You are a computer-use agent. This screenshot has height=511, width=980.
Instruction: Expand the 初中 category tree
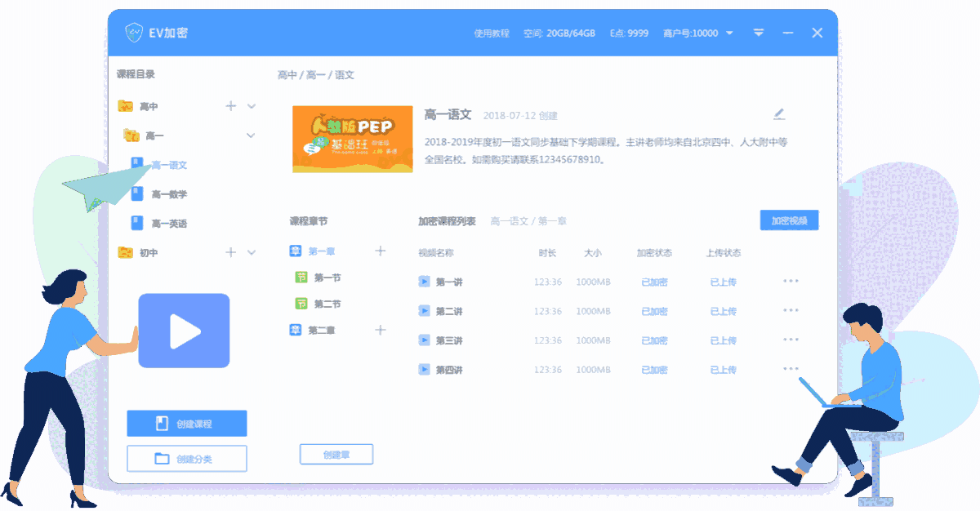pos(251,252)
